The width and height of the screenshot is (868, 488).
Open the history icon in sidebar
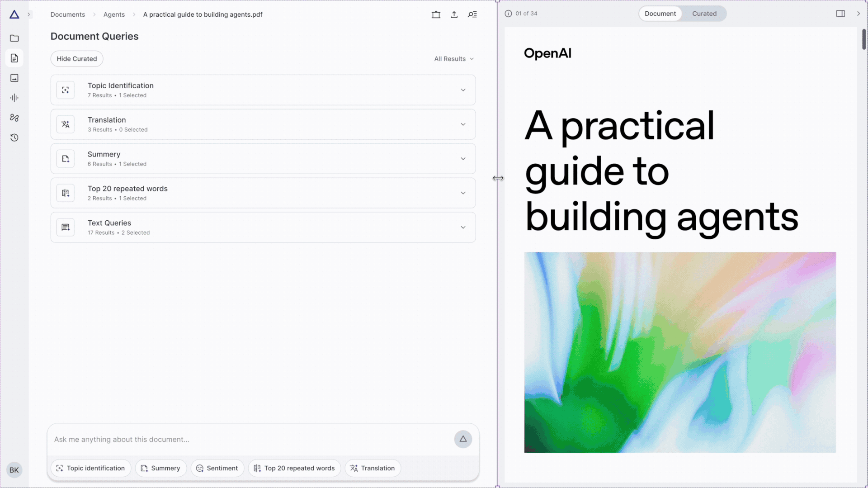(14, 137)
